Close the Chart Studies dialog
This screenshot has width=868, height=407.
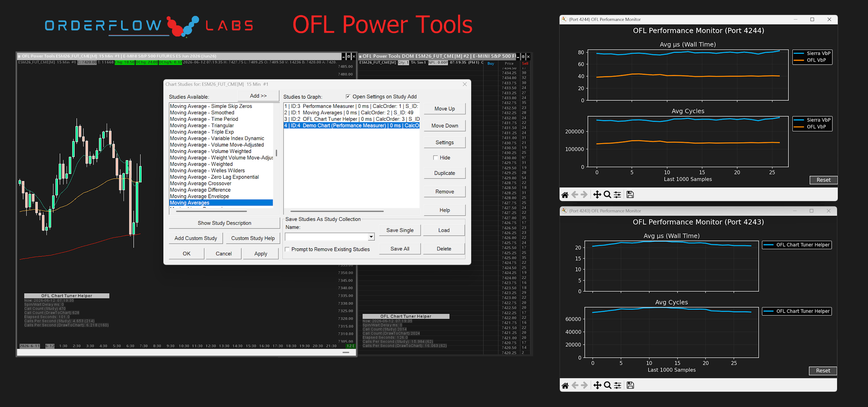click(465, 84)
